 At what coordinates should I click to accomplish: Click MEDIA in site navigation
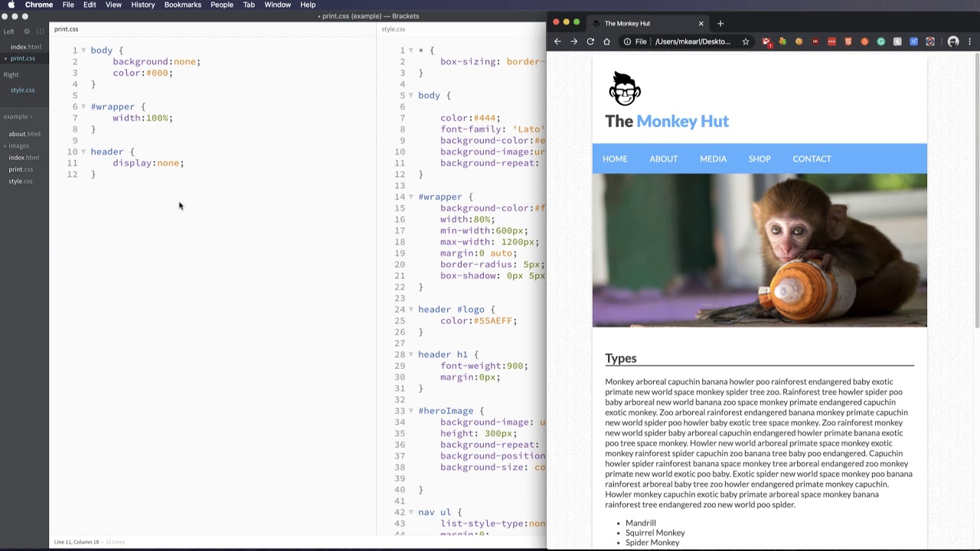[713, 158]
